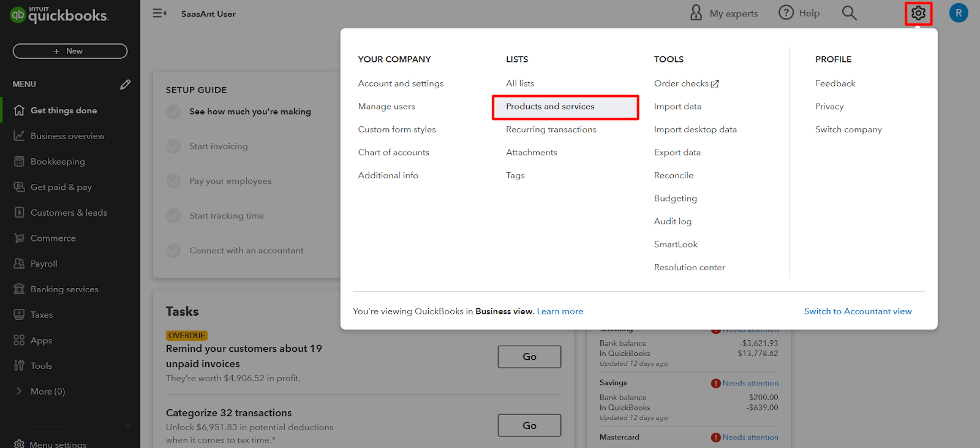Toggle the Pay your employees checkmark

pyautogui.click(x=174, y=181)
